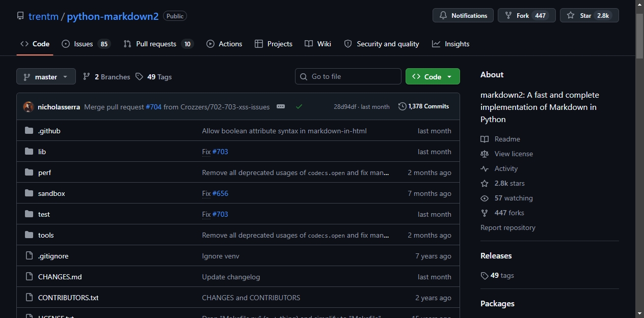This screenshot has height=318, width=644.
Task: Expand commit message ellipsis button
Action: pyautogui.click(x=281, y=106)
